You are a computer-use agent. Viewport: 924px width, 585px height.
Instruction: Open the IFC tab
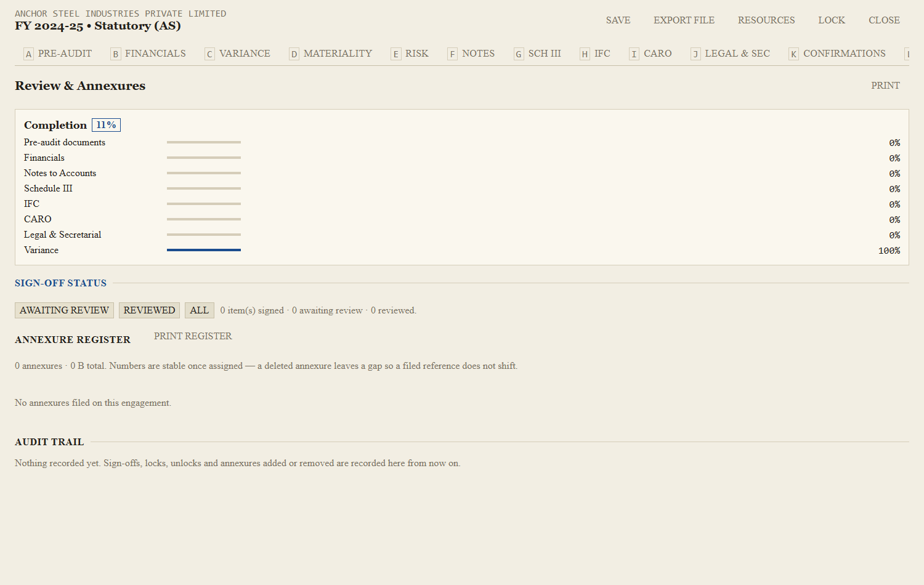pos(595,54)
